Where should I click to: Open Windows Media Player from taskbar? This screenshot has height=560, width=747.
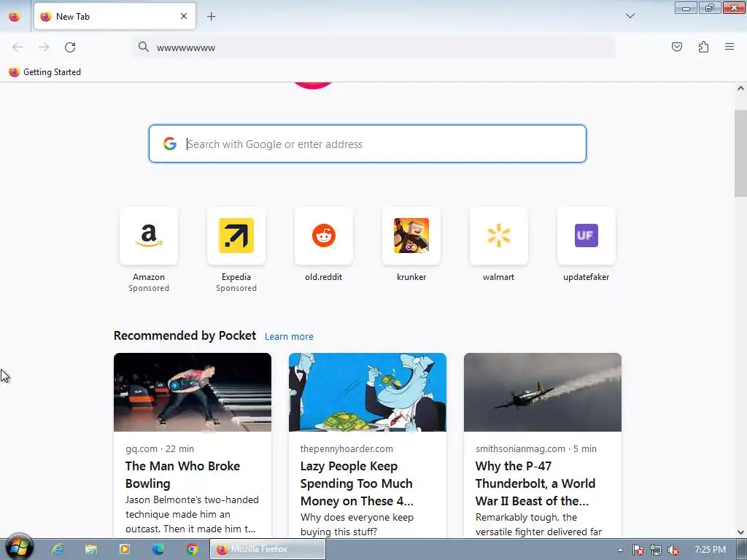124,549
